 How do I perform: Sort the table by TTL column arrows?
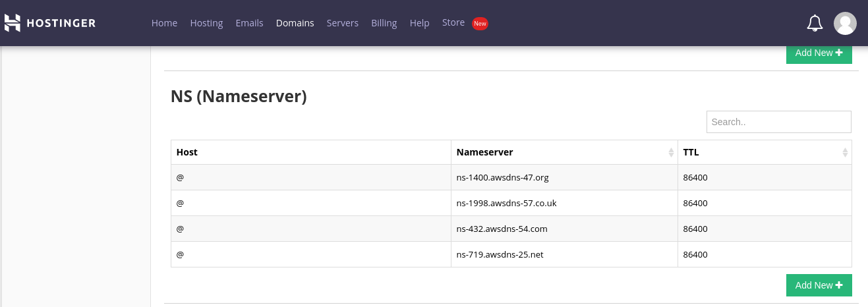click(x=845, y=152)
